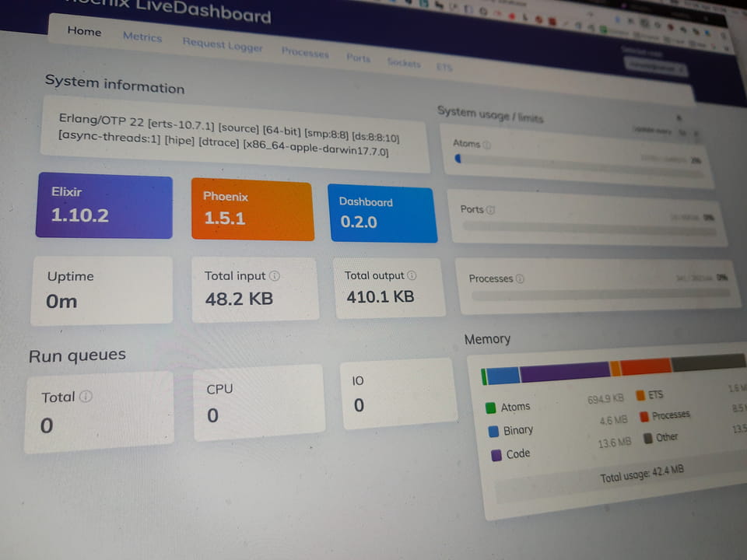
Task: Switch to the Metrics tab
Action: point(142,37)
